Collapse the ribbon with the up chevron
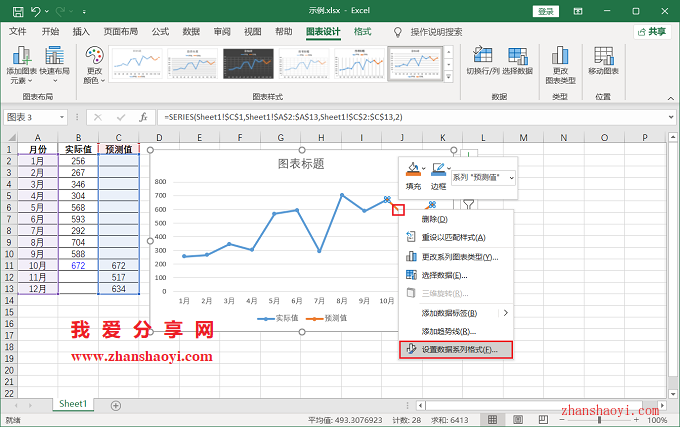 tap(671, 98)
